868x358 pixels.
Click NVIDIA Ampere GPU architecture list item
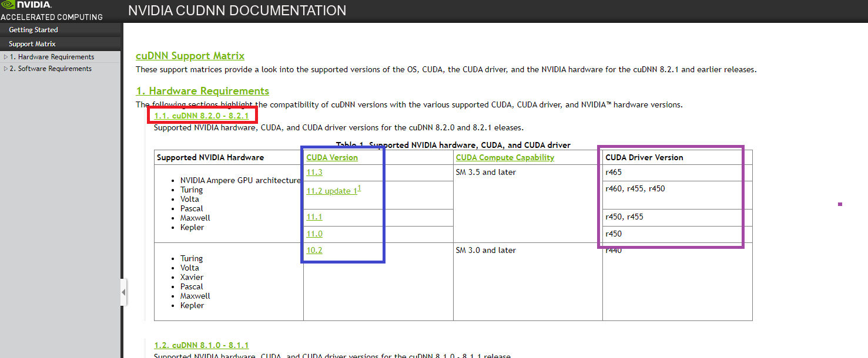[240, 181]
